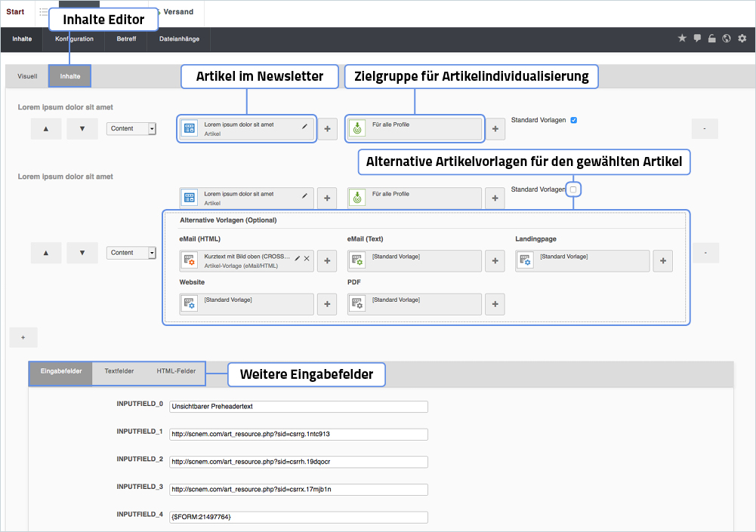Edit first article using its pencil icon

pyautogui.click(x=305, y=127)
